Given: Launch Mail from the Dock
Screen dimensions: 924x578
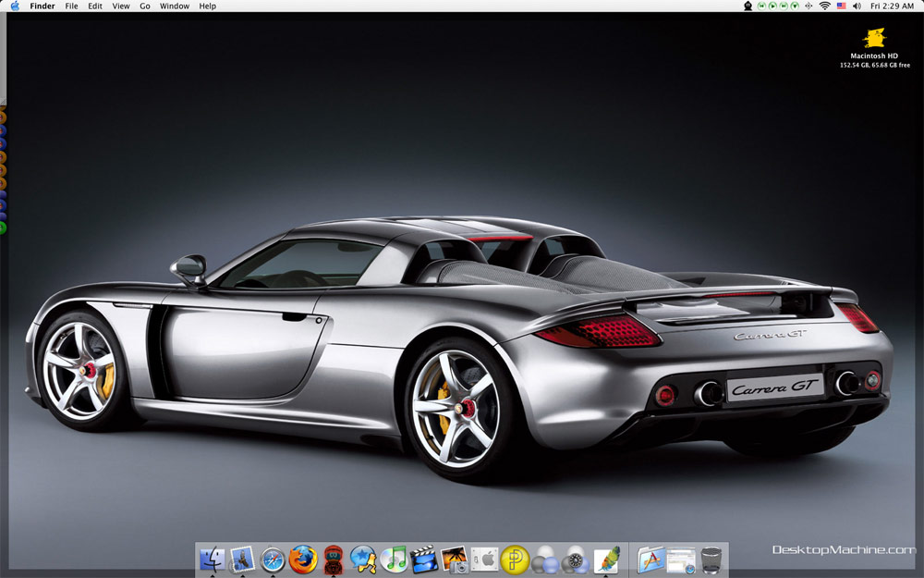Looking at the screenshot, I should tap(242, 559).
